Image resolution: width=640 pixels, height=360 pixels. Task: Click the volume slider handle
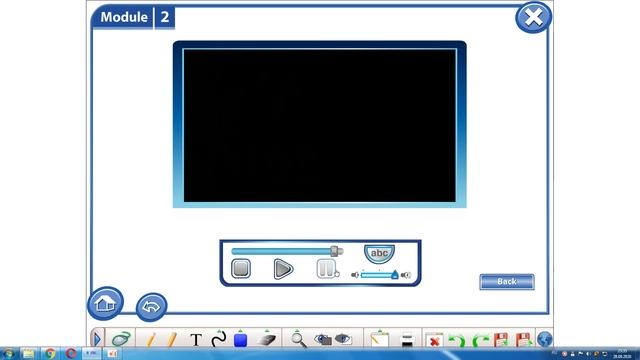[395, 275]
